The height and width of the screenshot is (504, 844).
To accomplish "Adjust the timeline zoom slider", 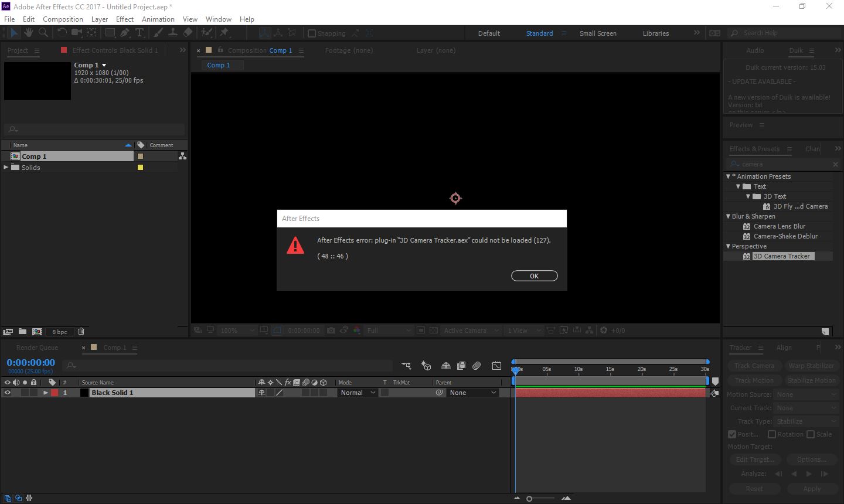I will point(529,499).
